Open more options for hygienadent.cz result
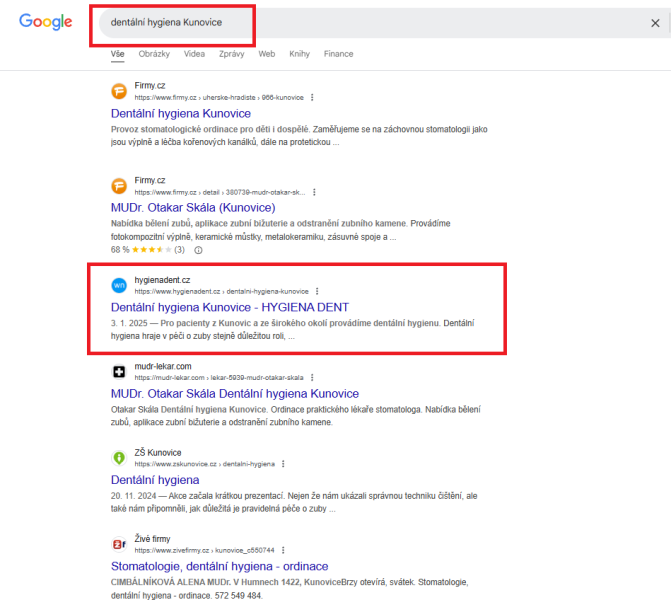 click(x=317, y=291)
